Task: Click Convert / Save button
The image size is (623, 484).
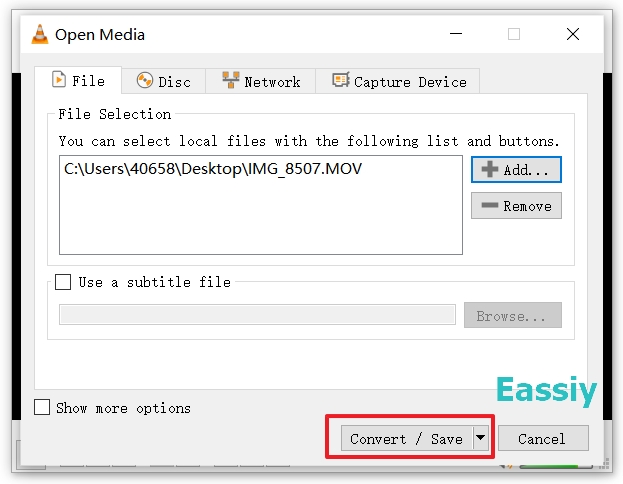Action: [x=406, y=439]
